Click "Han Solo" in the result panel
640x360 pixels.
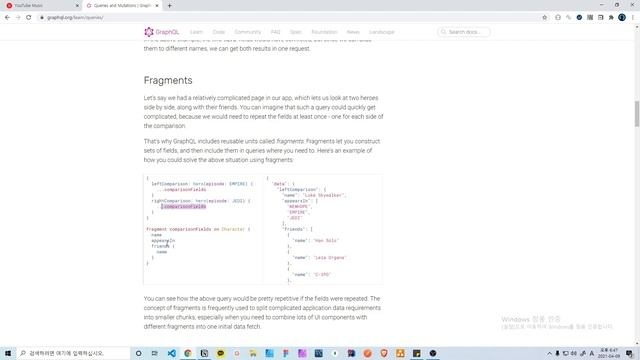click(x=326, y=241)
